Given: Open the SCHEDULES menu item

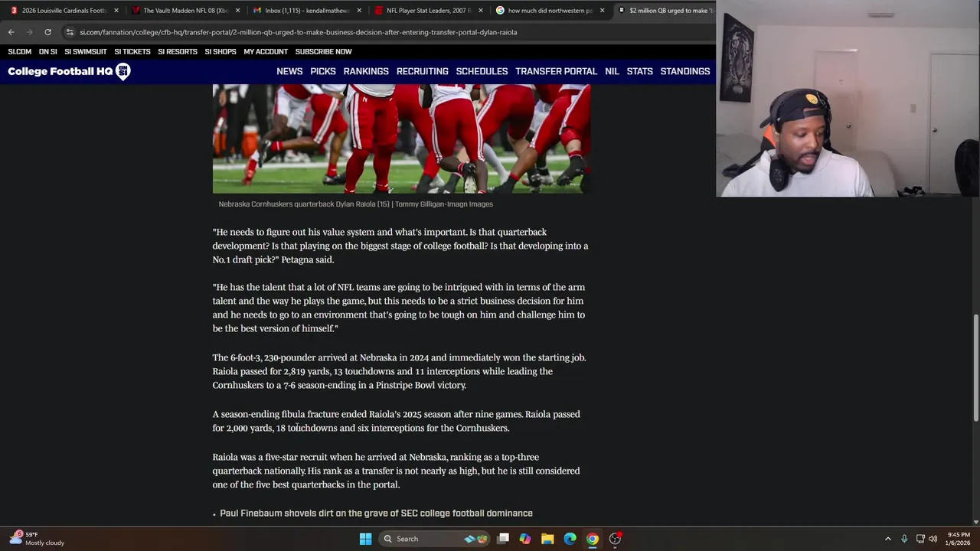Looking at the screenshot, I should tap(482, 71).
